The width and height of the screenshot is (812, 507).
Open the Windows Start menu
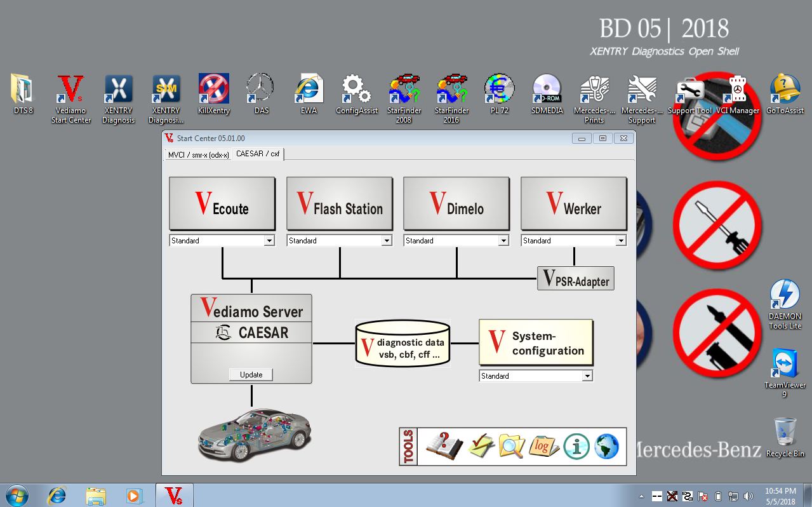(x=16, y=495)
